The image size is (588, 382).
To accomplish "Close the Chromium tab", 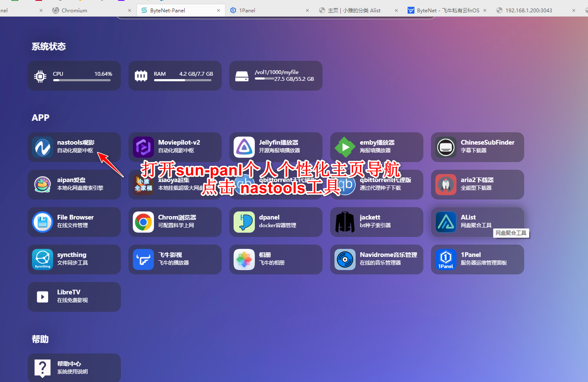I will pyautogui.click(x=129, y=10).
